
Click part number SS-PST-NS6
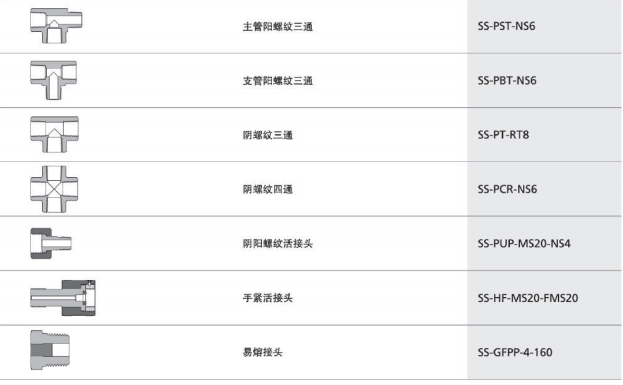pyautogui.click(x=507, y=26)
